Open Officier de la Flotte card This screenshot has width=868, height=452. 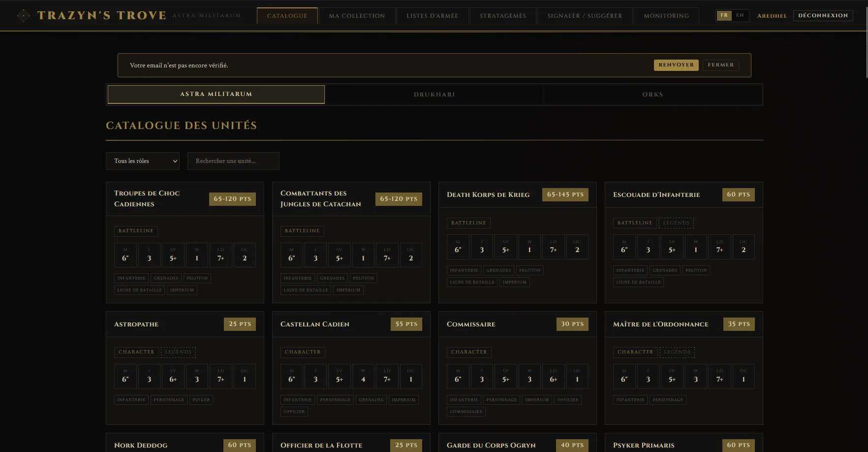click(x=351, y=443)
